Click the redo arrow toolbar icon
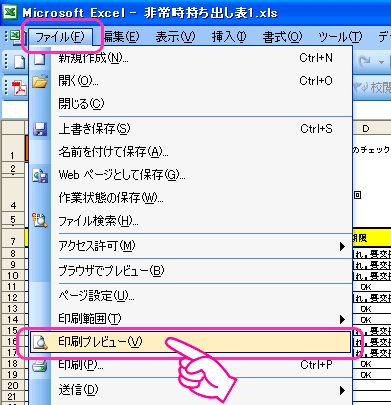This screenshot has height=405, width=391. [x=365, y=61]
